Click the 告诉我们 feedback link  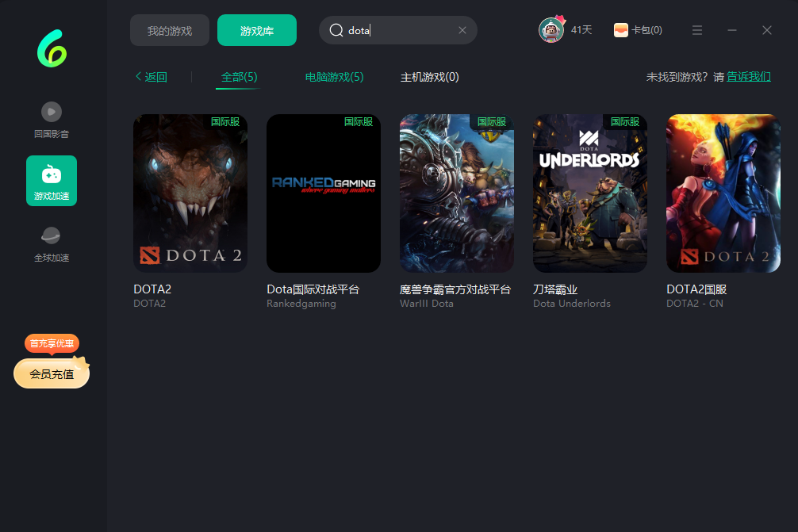(749, 77)
